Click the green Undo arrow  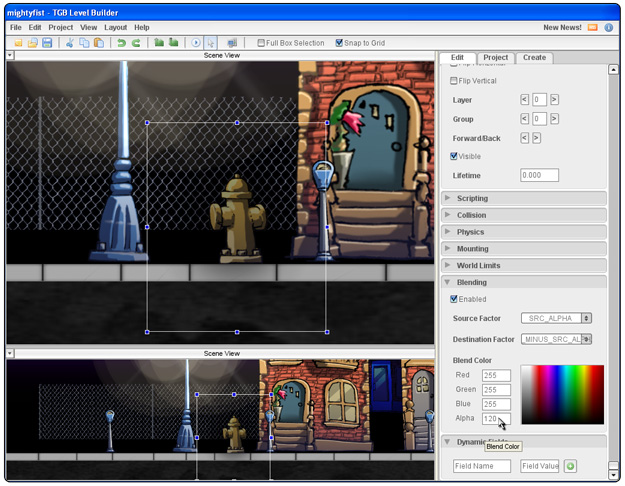tap(122, 43)
